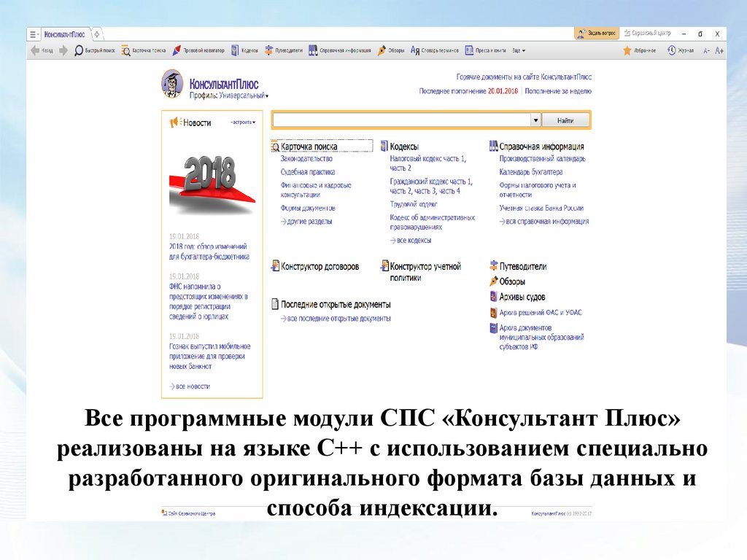
Task: Click the Найти search button
Action: pyautogui.click(x=565, y=120)
